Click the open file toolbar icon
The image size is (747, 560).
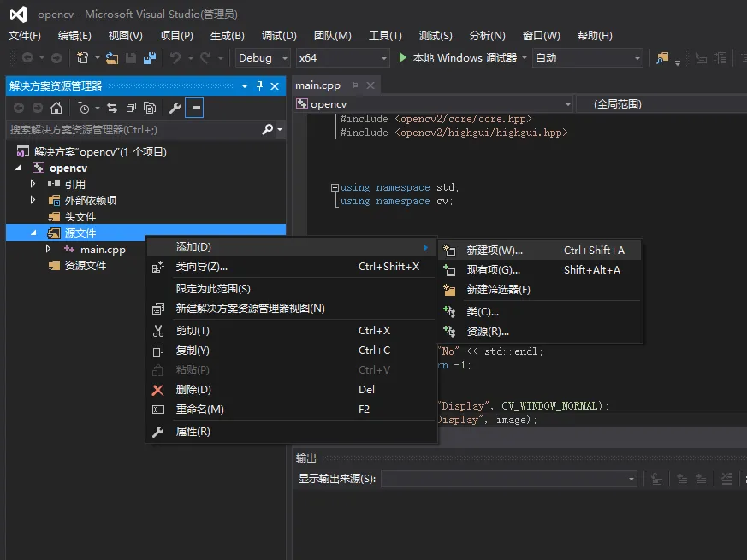tap(112, 58)
